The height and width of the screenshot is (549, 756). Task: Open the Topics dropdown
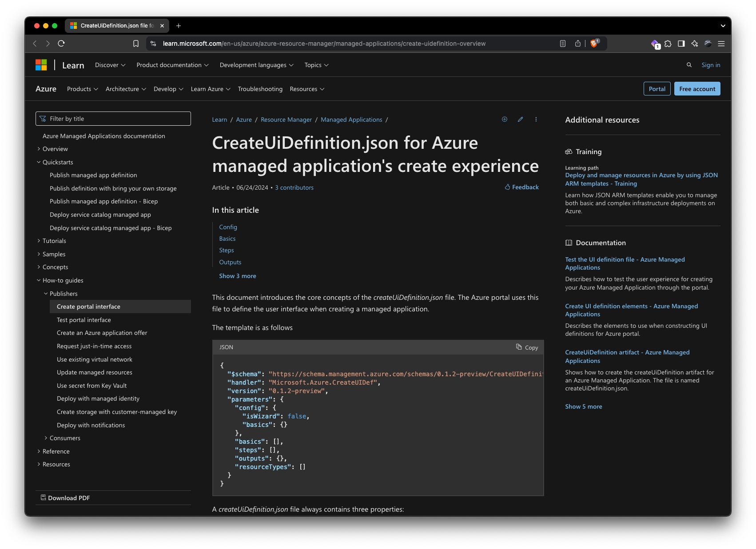316,65
